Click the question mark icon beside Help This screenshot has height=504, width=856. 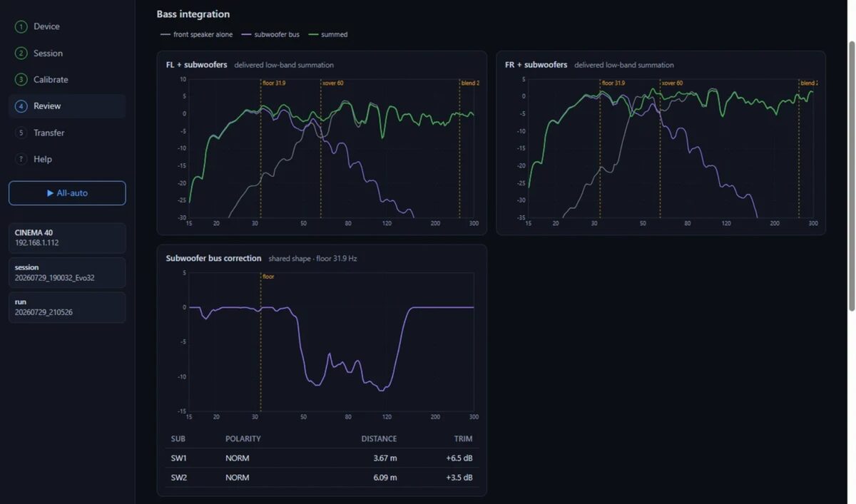click(21, 159)
